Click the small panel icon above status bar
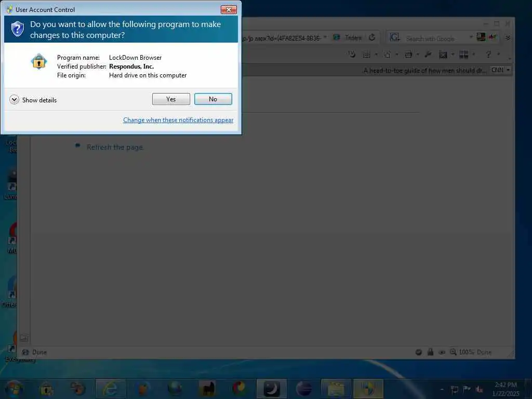This screenshot has width=532, height=399. click(x=24, y=338)
